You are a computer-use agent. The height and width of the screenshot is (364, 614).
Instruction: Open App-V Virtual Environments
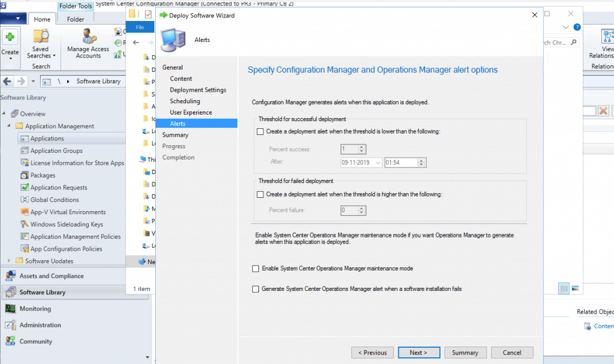pos(68,212)
